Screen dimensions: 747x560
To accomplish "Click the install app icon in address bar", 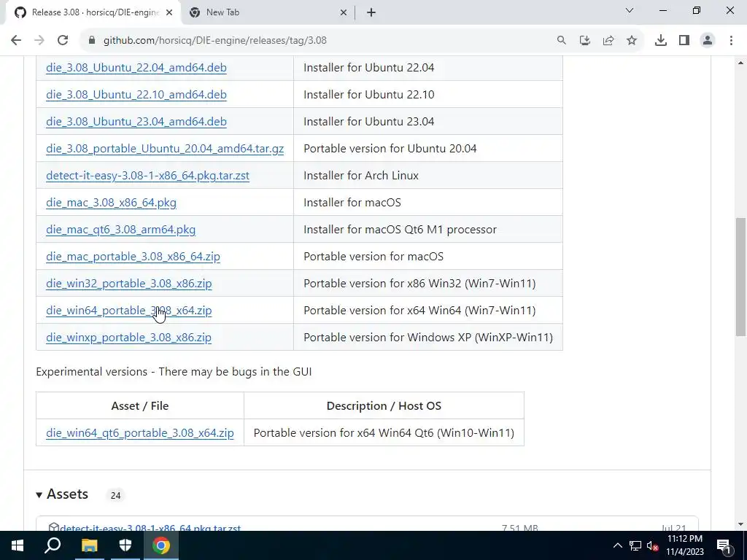I will 585,41.
